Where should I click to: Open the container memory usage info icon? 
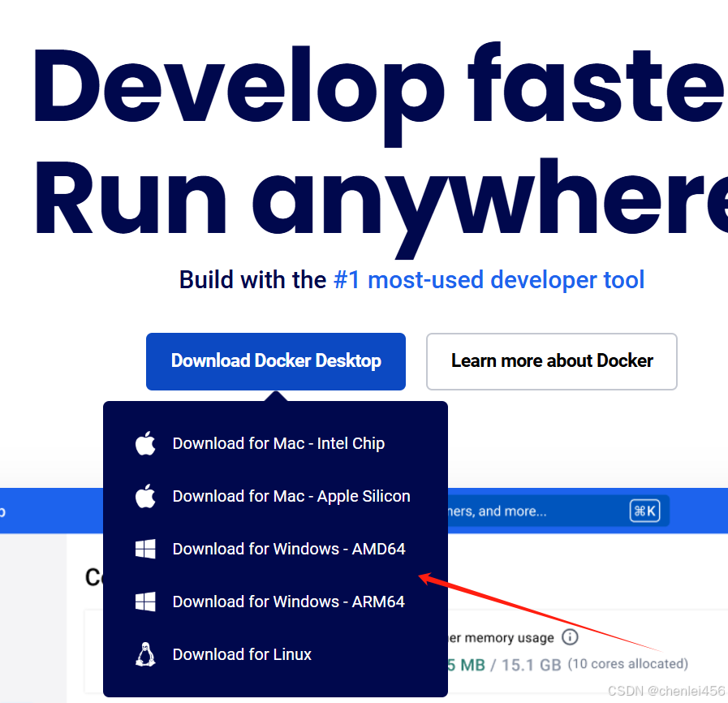[569, 636]
